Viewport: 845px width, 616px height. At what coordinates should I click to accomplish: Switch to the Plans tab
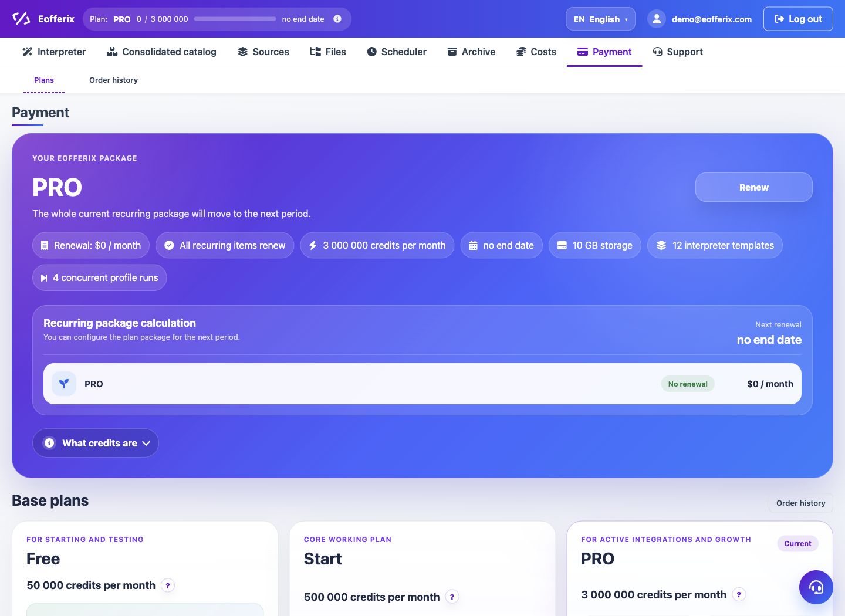click(44, 80)
